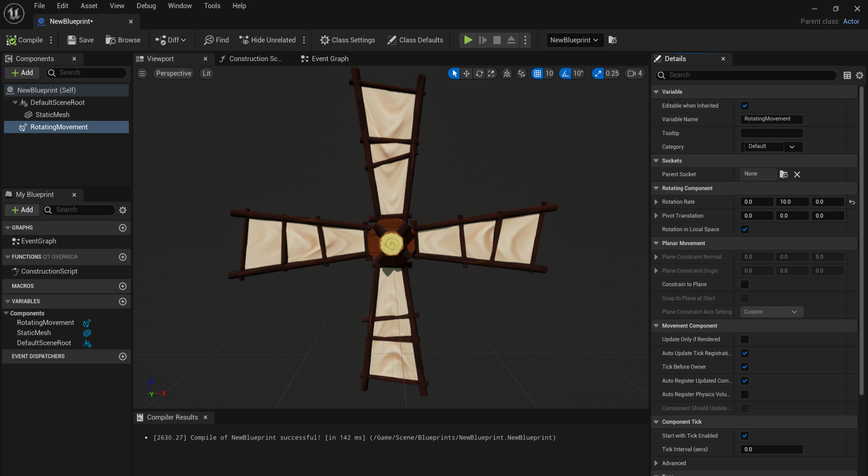Select the translate gizmo tool in viewport

[466, 73]
